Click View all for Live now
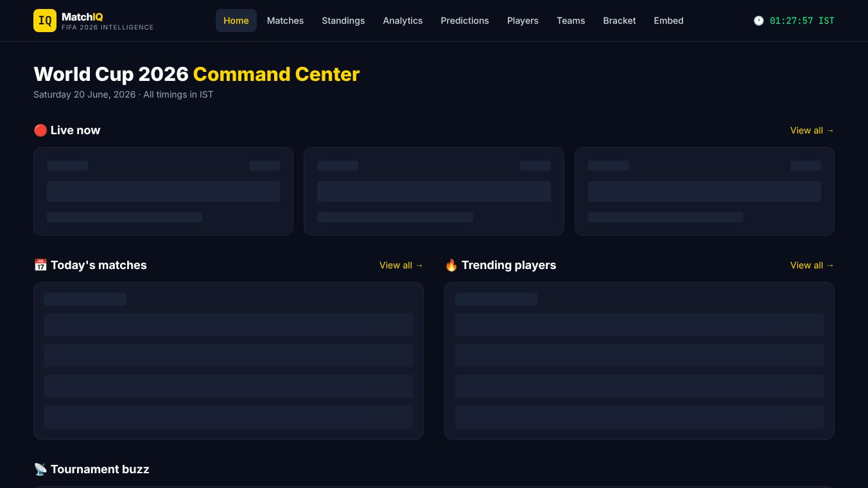This screenshot has height=488, width=868. pos(812,130)
